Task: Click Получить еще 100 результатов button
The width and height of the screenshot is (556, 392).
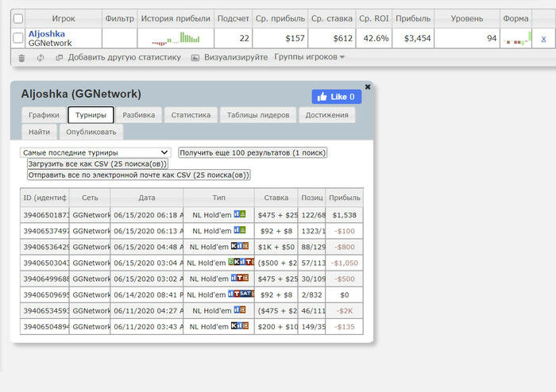Action: pyautogui.click(x=253, y=152)
